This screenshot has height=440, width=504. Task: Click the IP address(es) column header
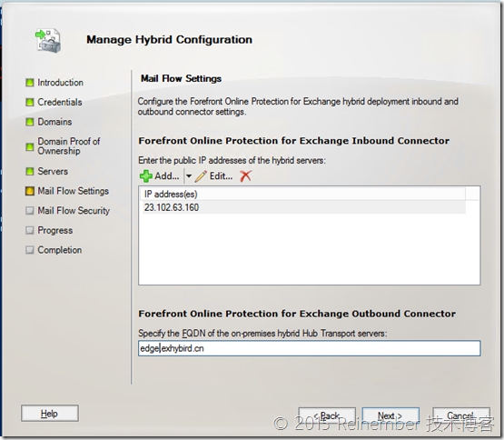coord(302,194)
